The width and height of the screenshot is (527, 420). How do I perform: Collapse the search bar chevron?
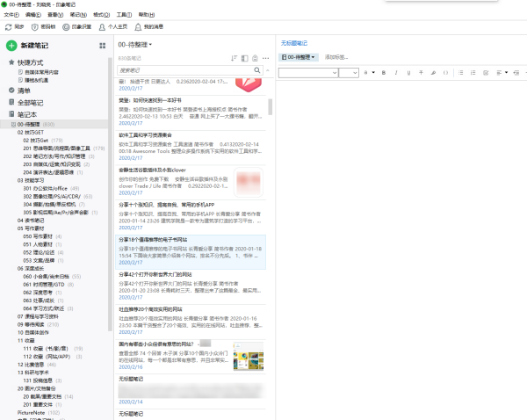coord(268,70)
